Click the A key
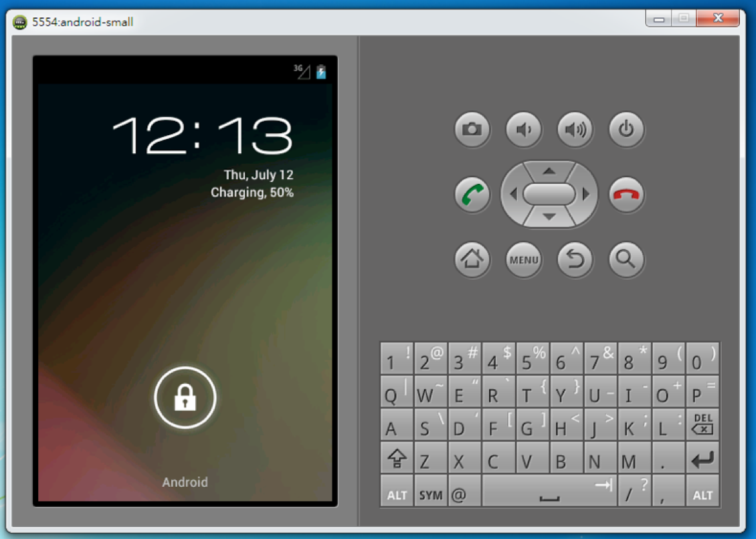Viewport: 756px width, 539px height. point(397,424)
